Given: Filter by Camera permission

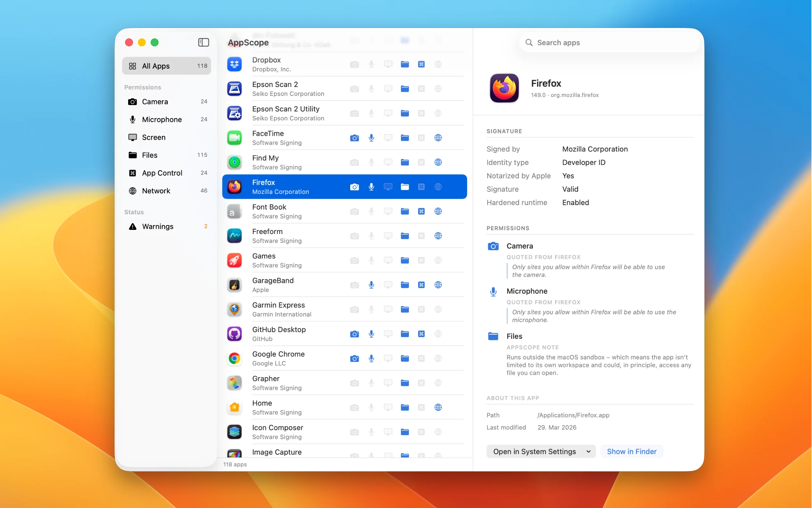Looking at the screenshot, I should [x=167, y=102].
